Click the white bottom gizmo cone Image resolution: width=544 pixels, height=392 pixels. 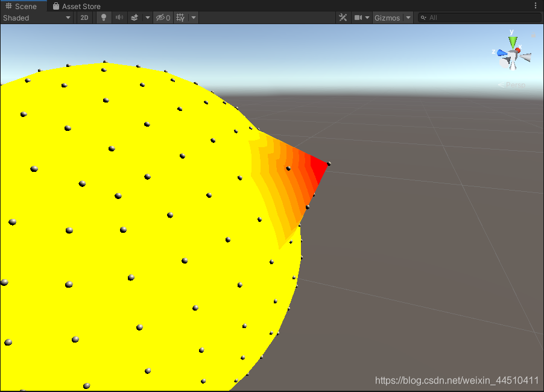[x=513, y=65]
